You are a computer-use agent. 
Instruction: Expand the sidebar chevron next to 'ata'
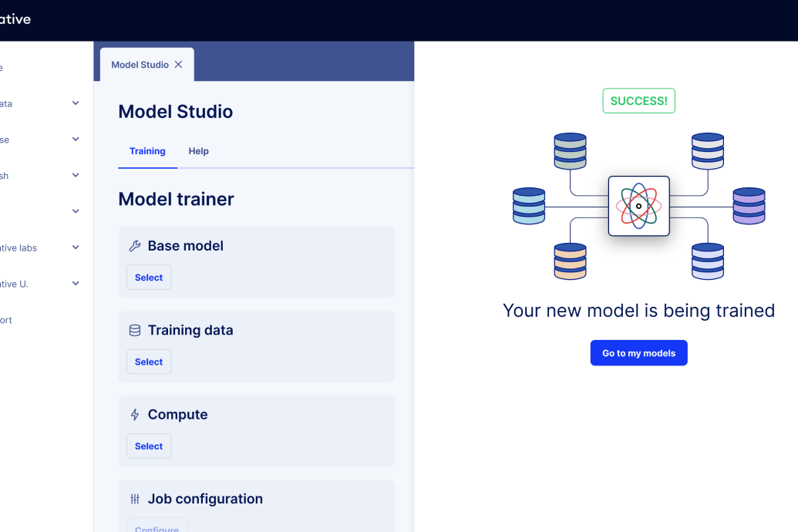[76, 103]
